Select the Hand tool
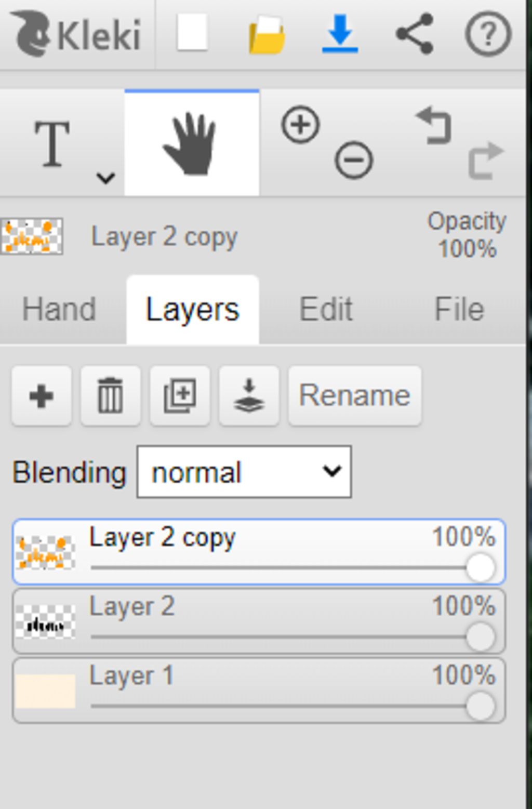Screen dimensions: 532x809 (191, 143)
